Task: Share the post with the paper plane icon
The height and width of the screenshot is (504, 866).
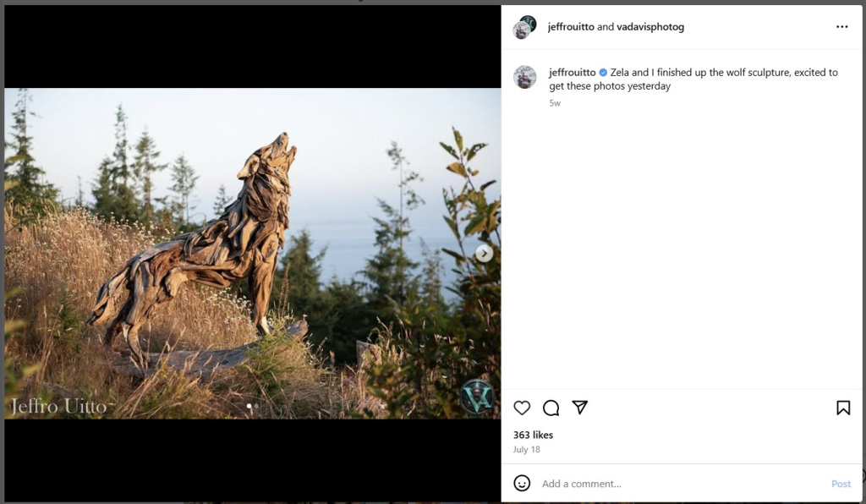Action: point(580,408)
